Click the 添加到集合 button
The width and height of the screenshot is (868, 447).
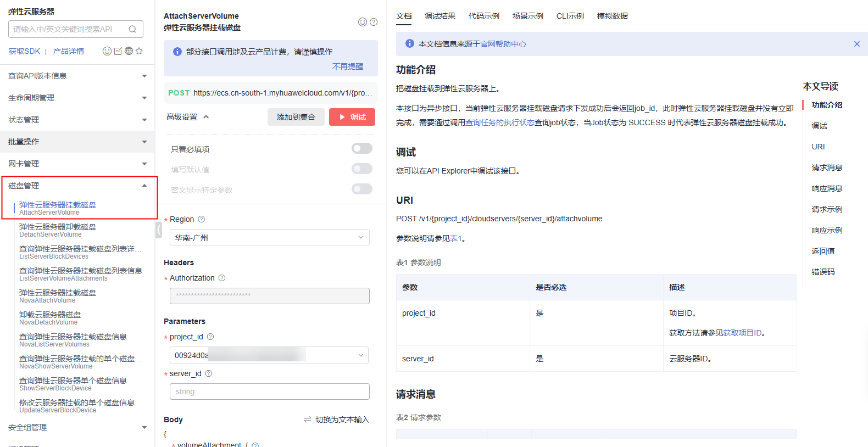296,117
